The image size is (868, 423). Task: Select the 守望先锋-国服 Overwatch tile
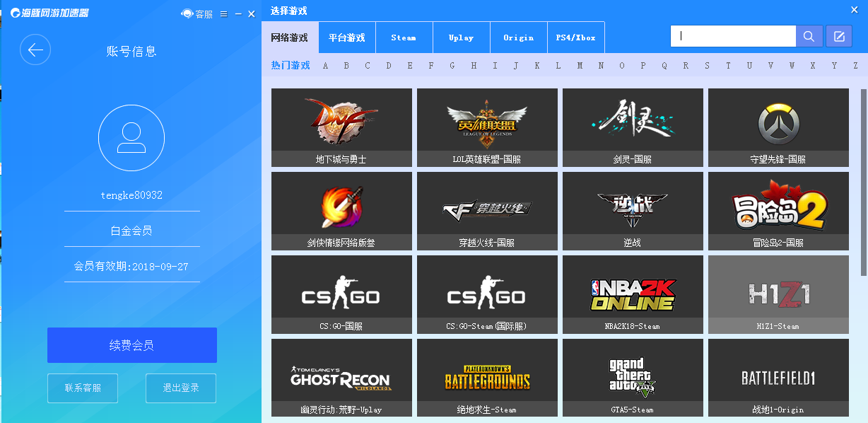[778, 127]
